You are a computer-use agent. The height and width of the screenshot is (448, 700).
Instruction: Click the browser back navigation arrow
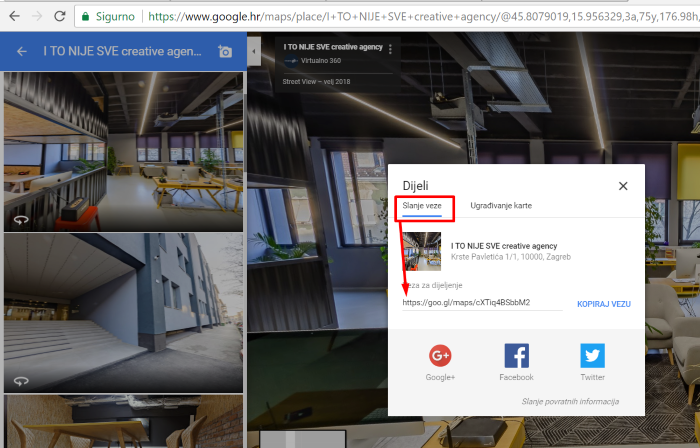tap(12, 16)
